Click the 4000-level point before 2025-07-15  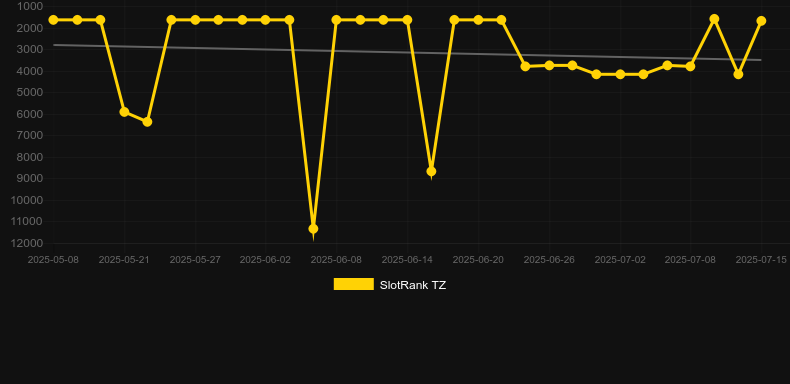coord(738,74)
